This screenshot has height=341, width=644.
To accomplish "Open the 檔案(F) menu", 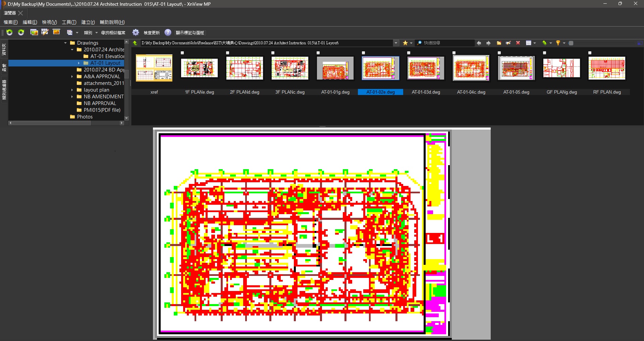I will pos(11,22).
